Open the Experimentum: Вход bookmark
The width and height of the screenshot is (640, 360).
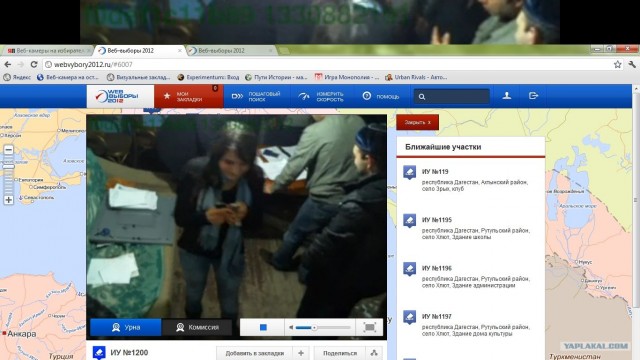tap(208, 77)
